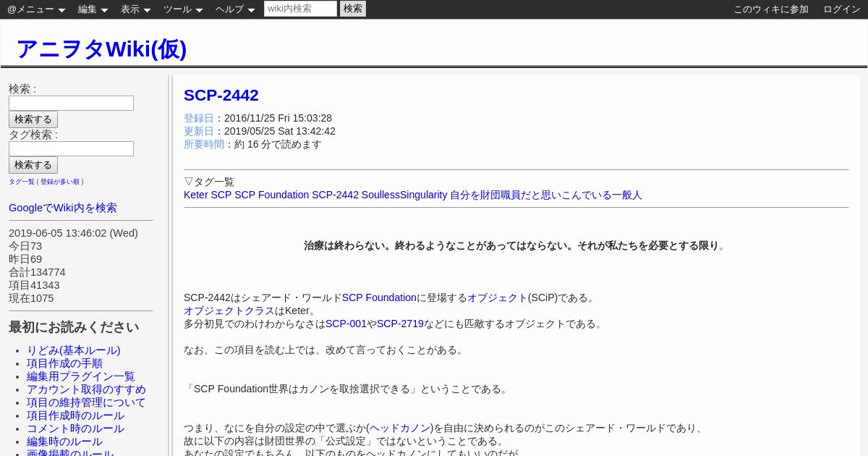Open 編集時のルール link
Image resolution: width=868 pixels, height=456 pixels.
pos(64,442)
